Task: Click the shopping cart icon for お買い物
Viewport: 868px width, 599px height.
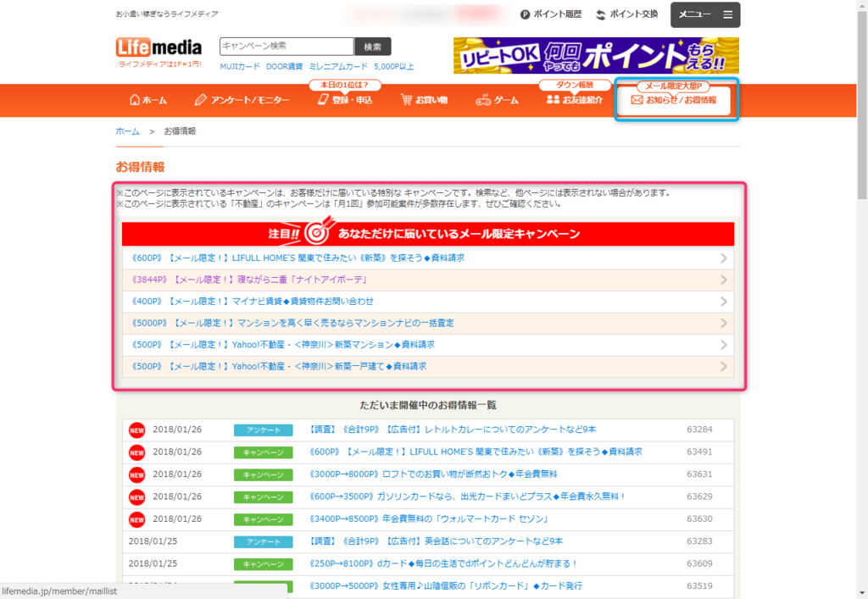Action: coord(406,100)
